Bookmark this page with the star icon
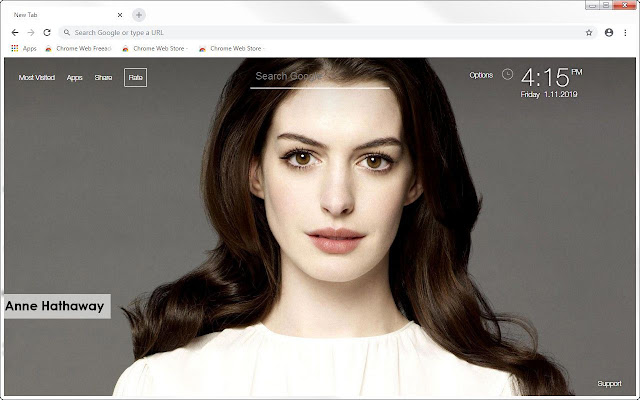The height and width of the screenshot is (400, 640). pyautogui.click(x=589, y=33)
